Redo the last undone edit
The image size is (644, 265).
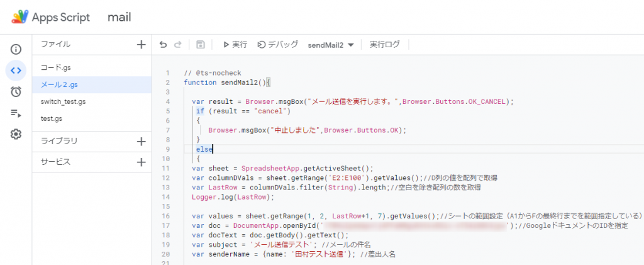pos(177,45)
